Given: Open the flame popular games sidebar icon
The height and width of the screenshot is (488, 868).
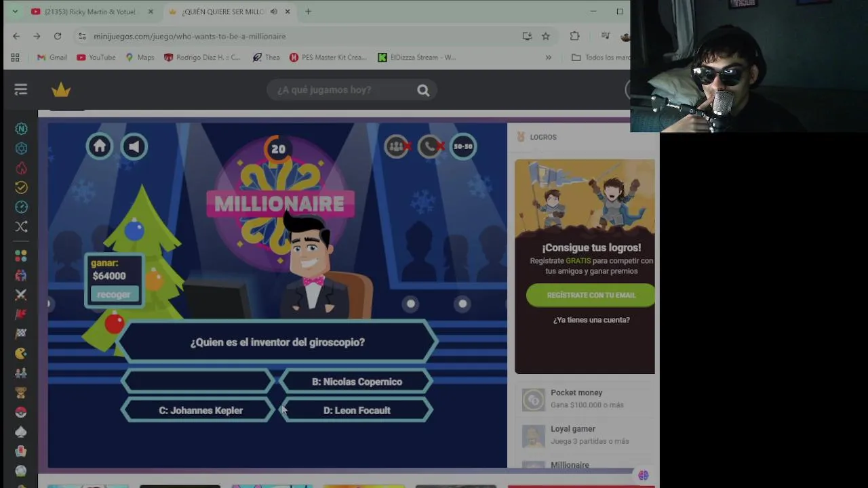Looking at the screenshot, I should coord(21,168).
